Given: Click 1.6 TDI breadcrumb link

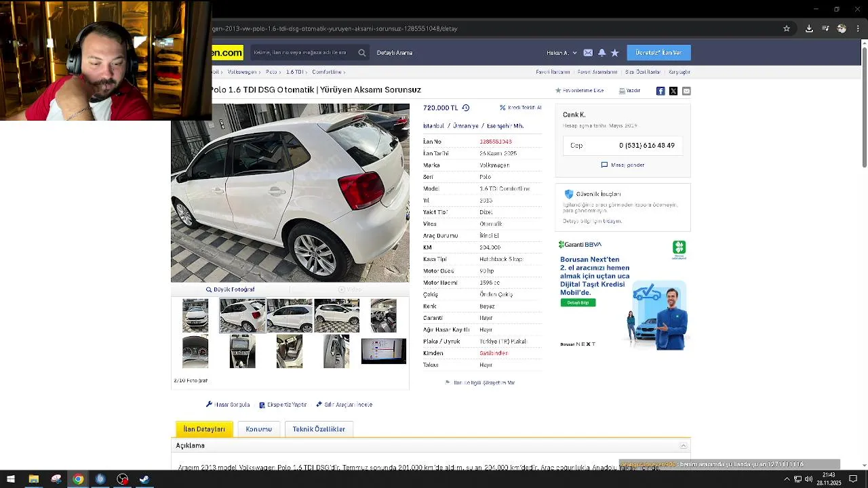Looking at the screenshot, I should (294, 72).
